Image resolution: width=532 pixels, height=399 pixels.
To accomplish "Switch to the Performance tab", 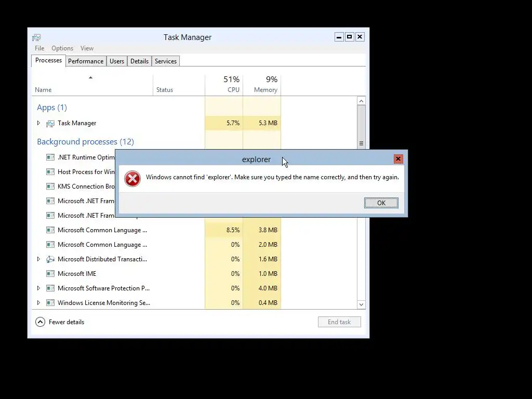I will click(x=86, y=61).
